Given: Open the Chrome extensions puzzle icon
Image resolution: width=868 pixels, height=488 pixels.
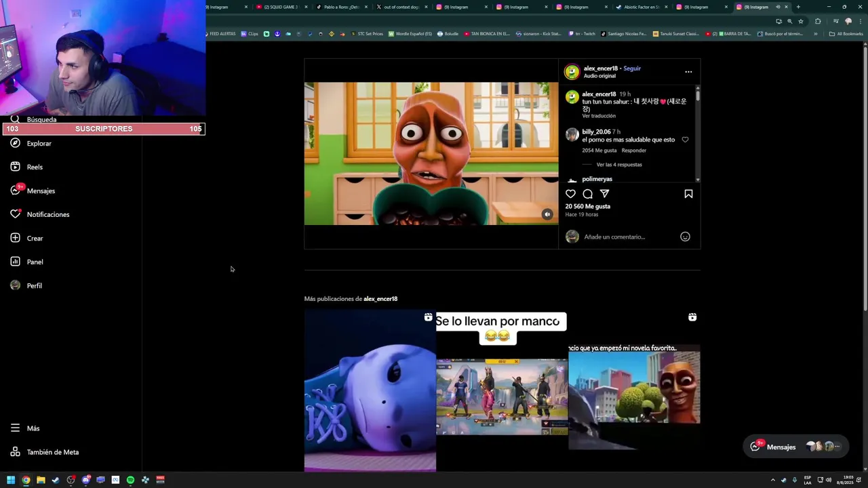Looking at the screenshot, I should tap(818, 21).
